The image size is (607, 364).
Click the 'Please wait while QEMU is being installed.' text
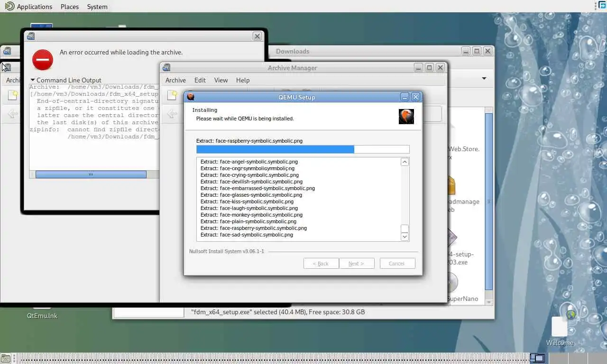click(245, 118)
